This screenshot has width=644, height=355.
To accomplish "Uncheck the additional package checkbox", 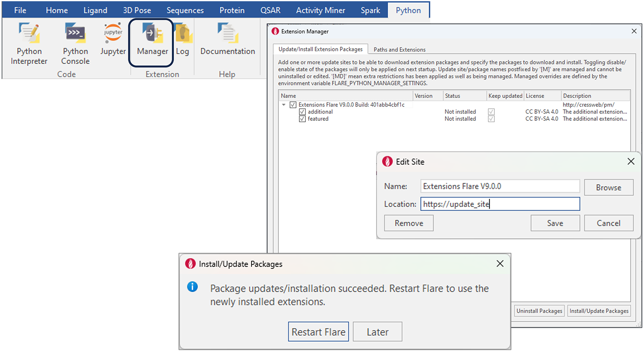I will tap(302, 112).
